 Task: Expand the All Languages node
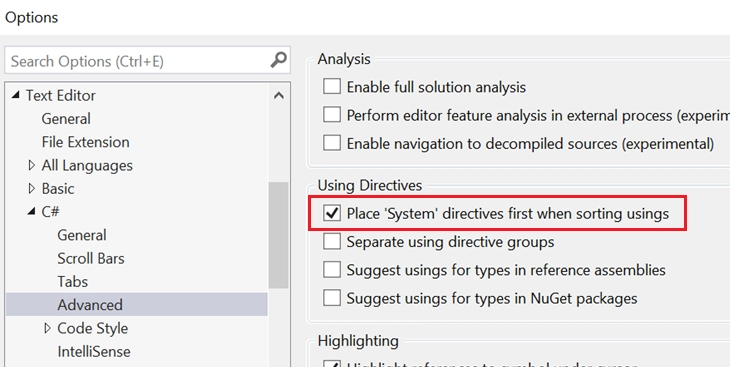tap(32, 165)
